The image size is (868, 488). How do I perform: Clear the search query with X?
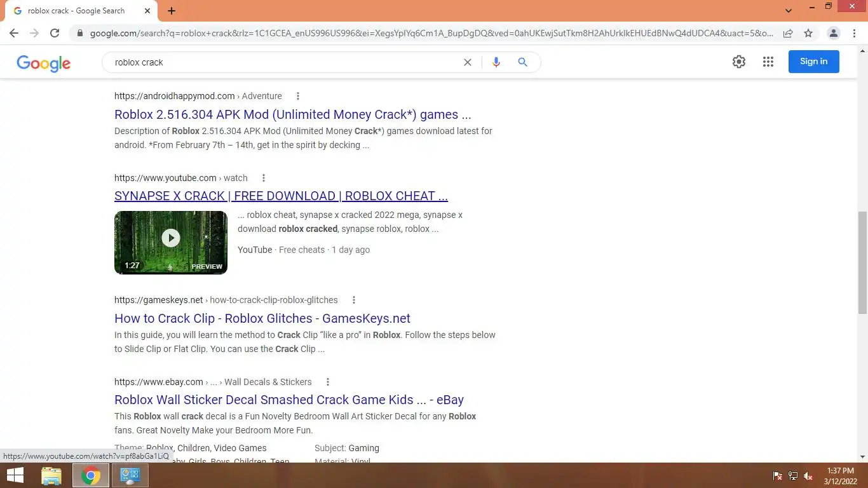(x=468, y=62)
